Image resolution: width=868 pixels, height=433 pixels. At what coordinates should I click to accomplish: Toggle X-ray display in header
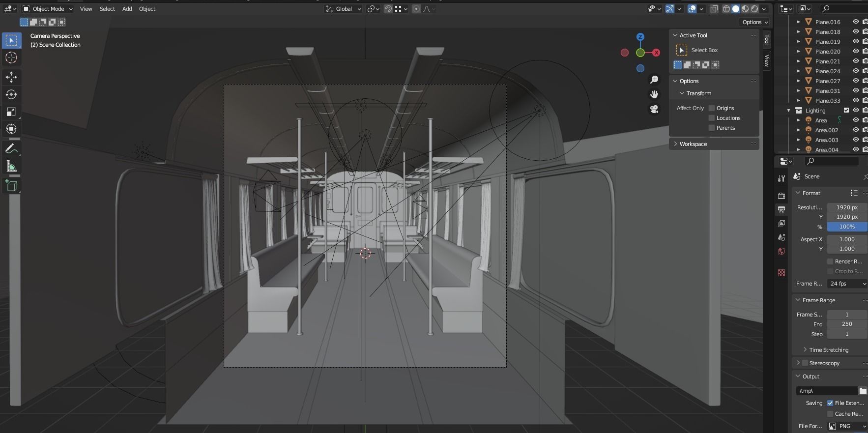pyautogui.click(x=714, y=9)
